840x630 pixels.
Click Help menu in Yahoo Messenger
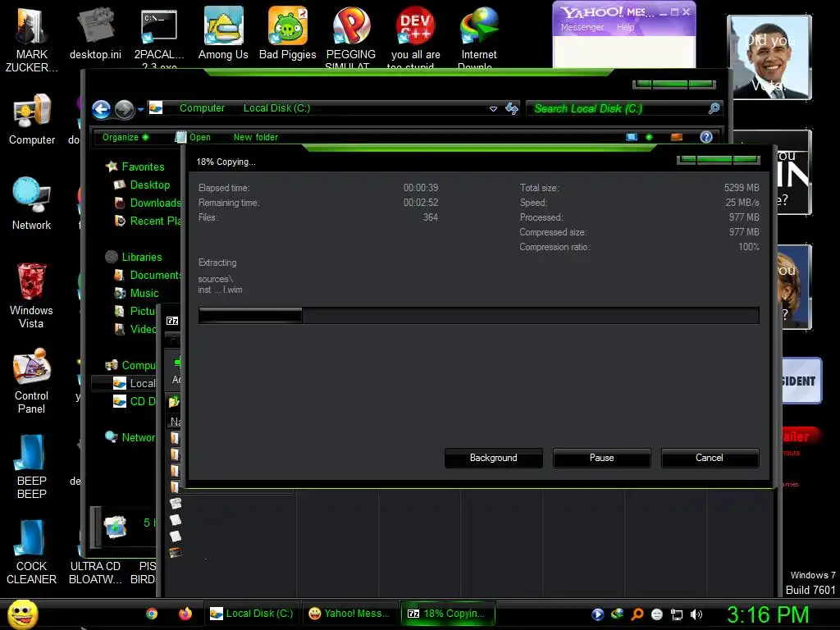(625, 27)
